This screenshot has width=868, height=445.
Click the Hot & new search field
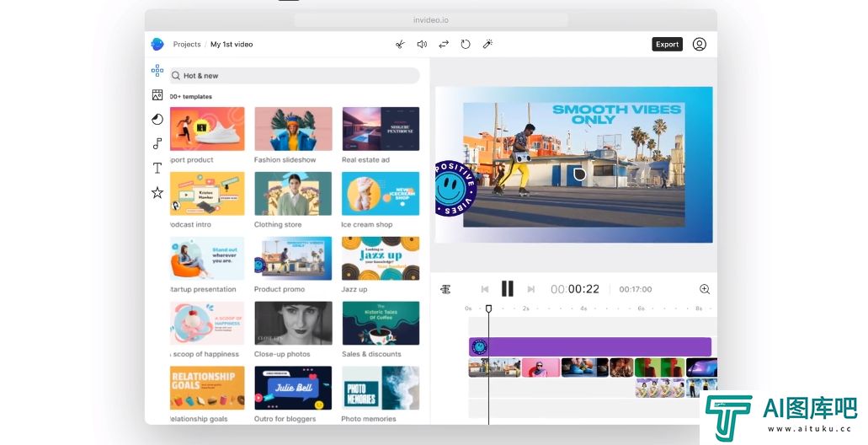295,76
